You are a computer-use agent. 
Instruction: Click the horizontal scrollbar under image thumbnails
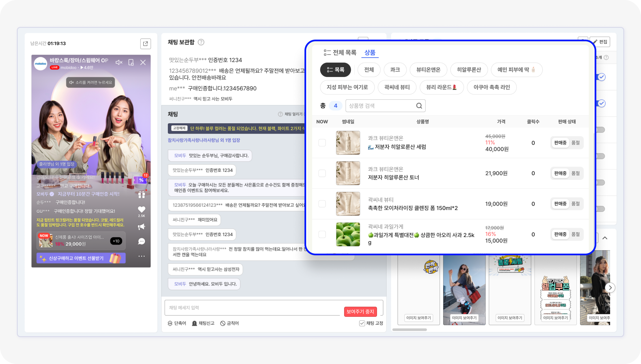point(410,330)
